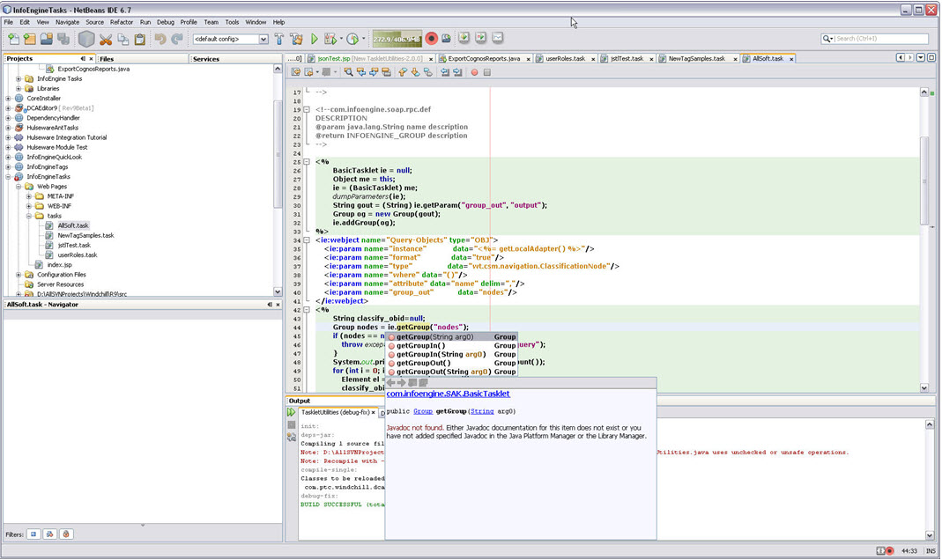The height and width of the screenshot is (560, 942).
Task: Click Shift Line Right icon in editor toolbar
Action: point(458,72)
